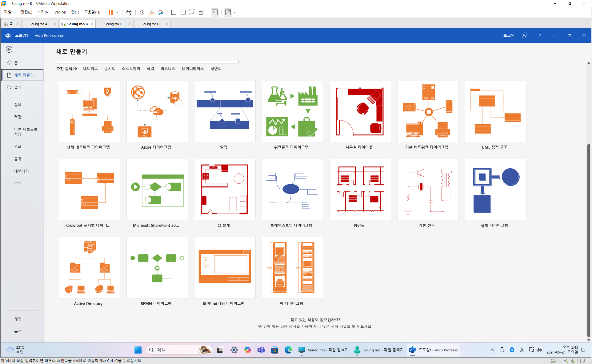Open the VMware 보기(V) menu
The height and width of the screenshot is (364, 592).
(43, 12)
